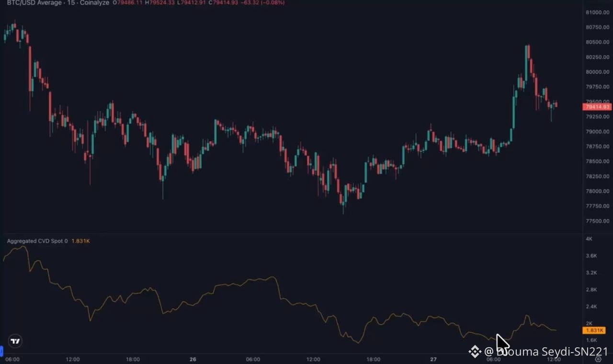Click the Aggregated CVD Spot indicator legend
This screenshot has width=613, height=364.
pos(37,241)
